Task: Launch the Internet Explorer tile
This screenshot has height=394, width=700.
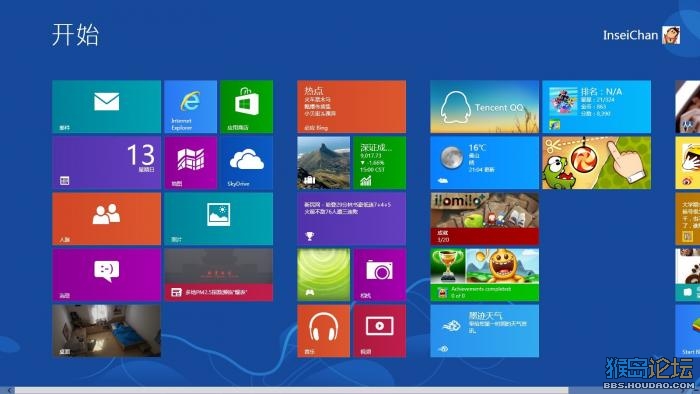Action: pos(191,107)
